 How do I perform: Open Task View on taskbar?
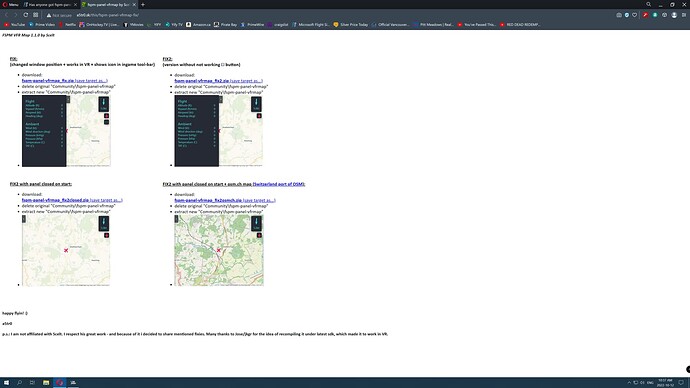coord(32,383)
